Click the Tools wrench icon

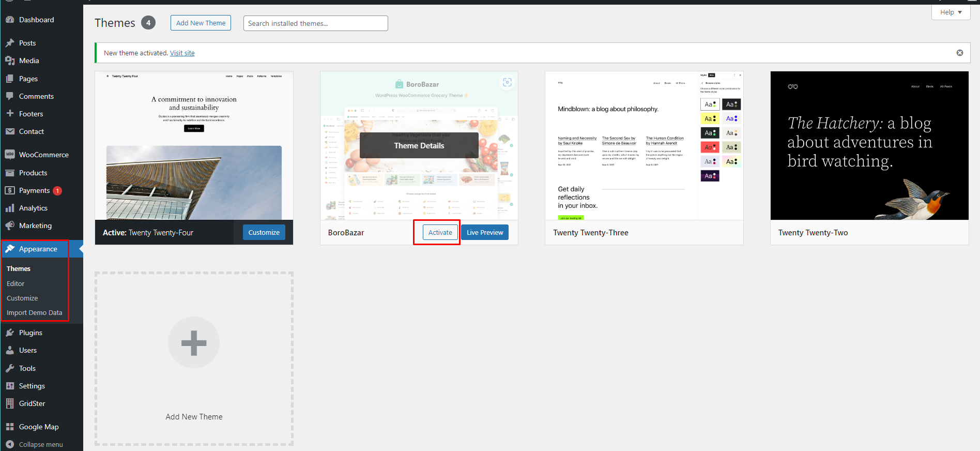tap(10, 368)
